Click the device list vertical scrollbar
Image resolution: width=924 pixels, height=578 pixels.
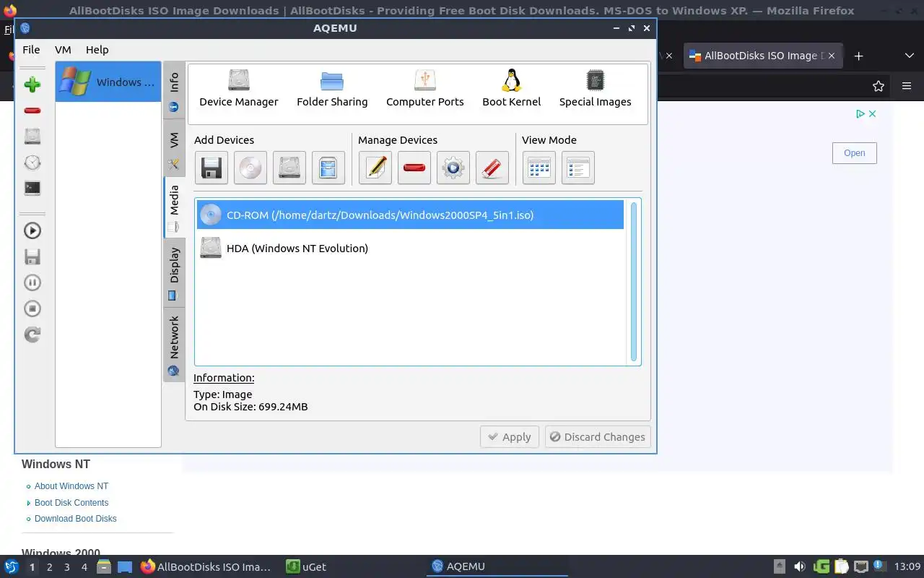(634, 282)
